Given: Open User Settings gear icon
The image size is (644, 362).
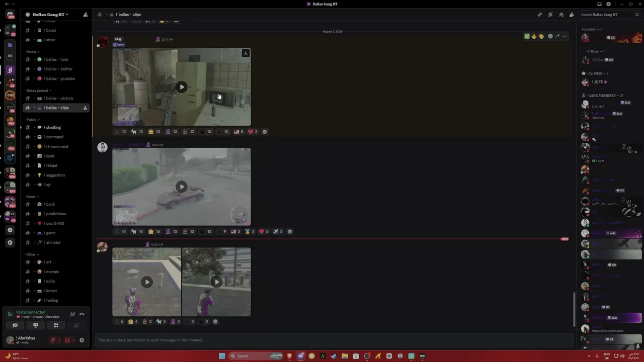Looking at the screenshot, I should tap(82, 340).
